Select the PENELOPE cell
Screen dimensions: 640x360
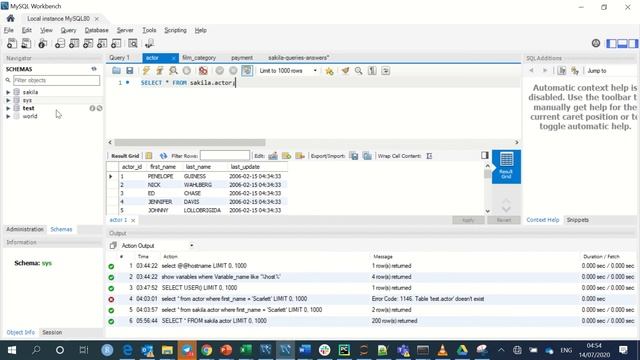(x=160, y=176)
